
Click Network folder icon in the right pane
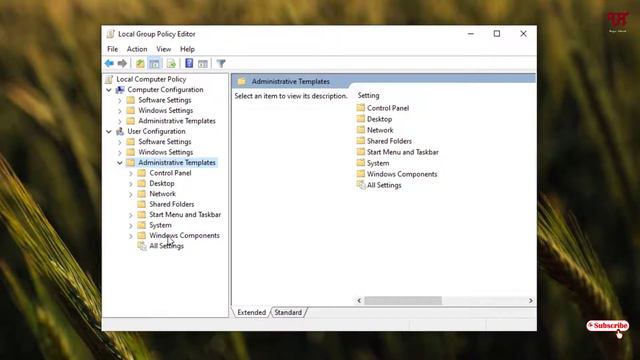click(x=360, y=130)
